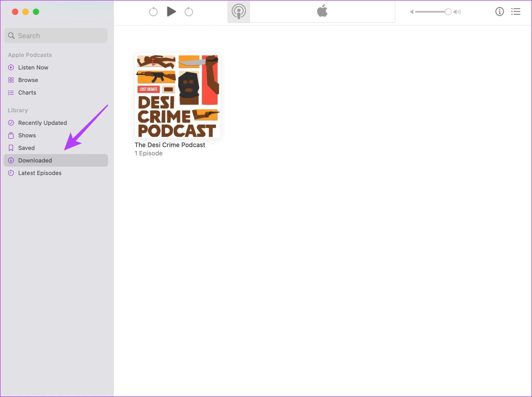Click the Apple logo icon in toolbar
Image resolution: width=532 pixels, height=397 pixels.
tap(323, 11)
